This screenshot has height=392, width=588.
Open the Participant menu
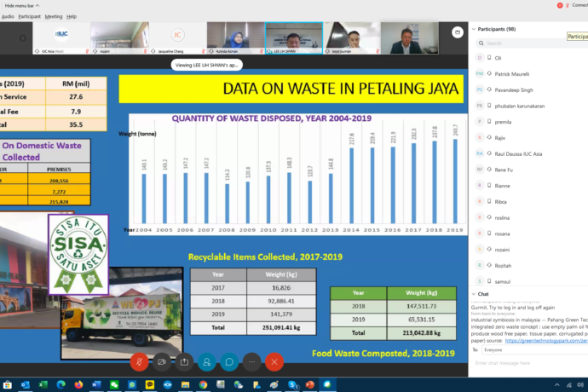tap(29, 16)
